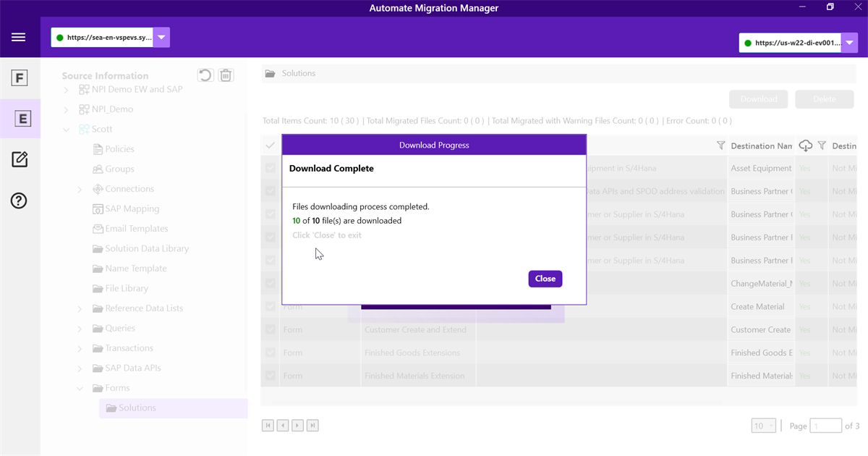Select the E sidebar icon
This screenshot has width=868, height=456.
(x=22, y=119)
